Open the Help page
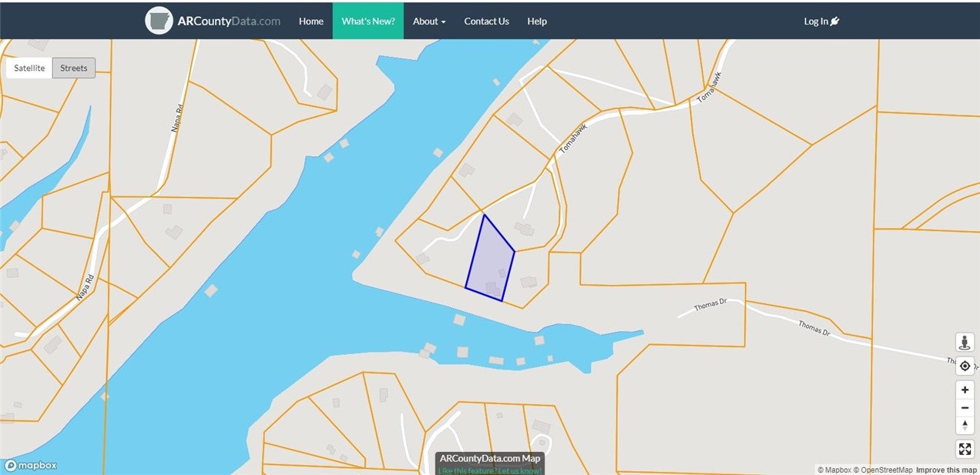 tap(537, 22)
